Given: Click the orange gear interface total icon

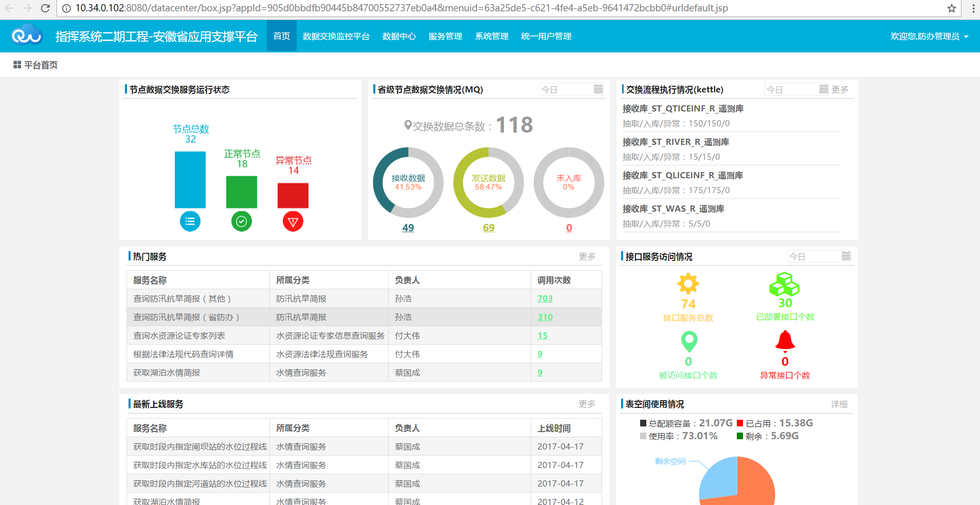Looking at the screenshot, I should click(688, 284).
